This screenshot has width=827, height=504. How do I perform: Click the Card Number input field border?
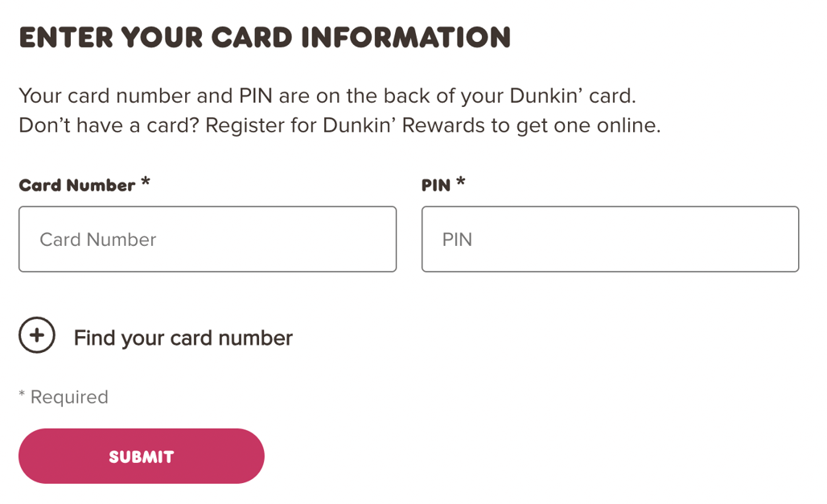(207, 207)
